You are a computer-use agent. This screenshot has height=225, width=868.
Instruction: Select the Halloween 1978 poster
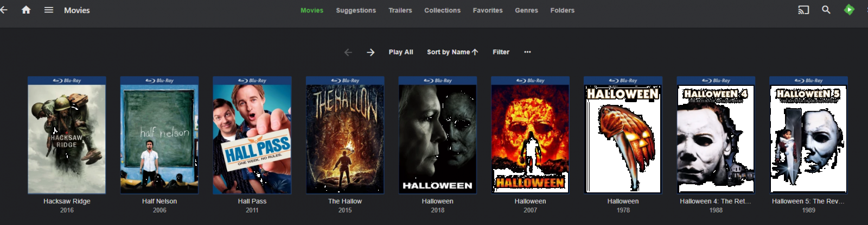click(x=623, y=135)
